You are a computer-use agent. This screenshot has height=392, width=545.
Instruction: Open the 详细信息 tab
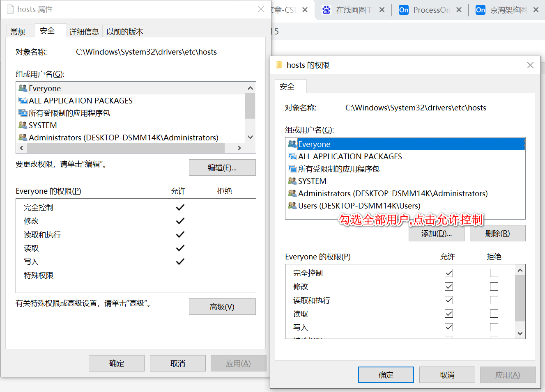pos(84,32)
